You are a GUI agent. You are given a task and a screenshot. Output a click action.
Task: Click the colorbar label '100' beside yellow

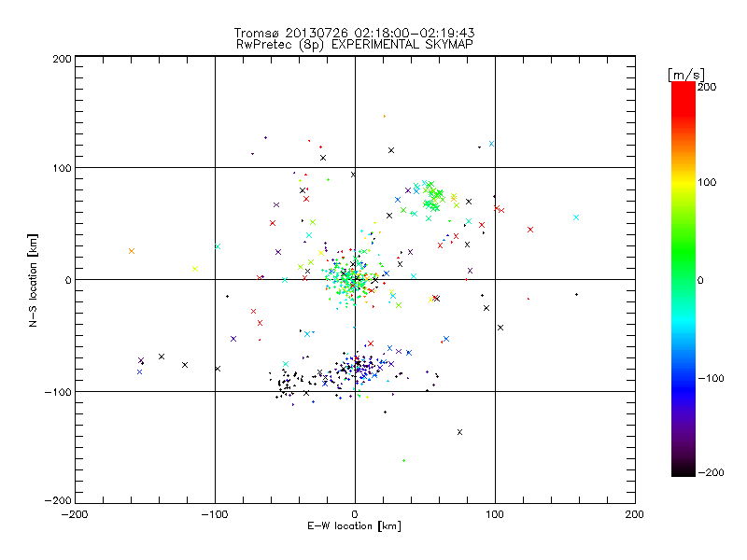[707, 182]
